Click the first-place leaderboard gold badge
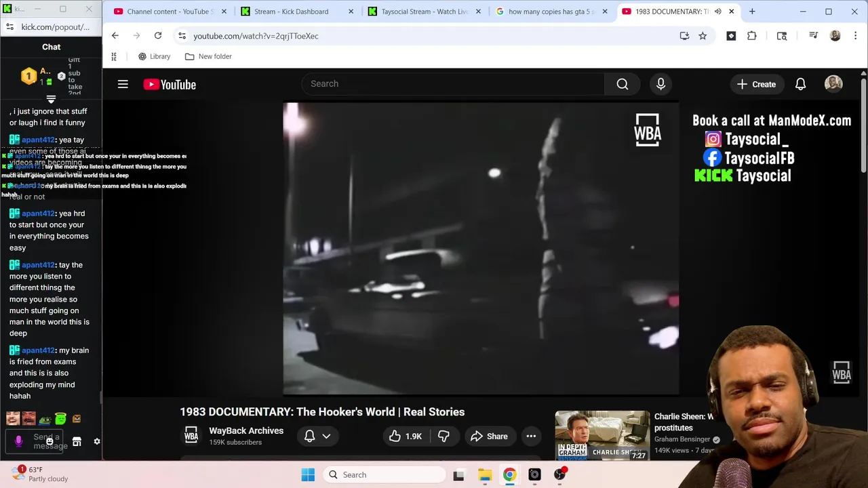 point(28,76)
